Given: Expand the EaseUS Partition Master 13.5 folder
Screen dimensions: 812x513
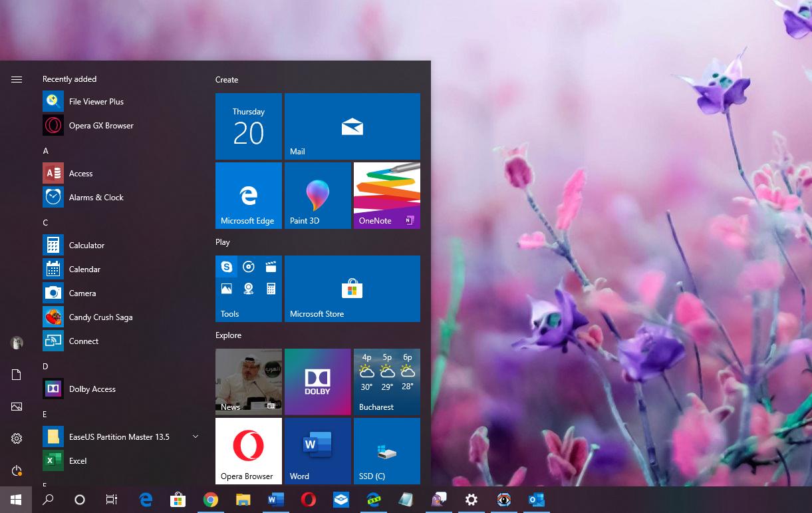Looking at the screenshot, I should [196, 436].
